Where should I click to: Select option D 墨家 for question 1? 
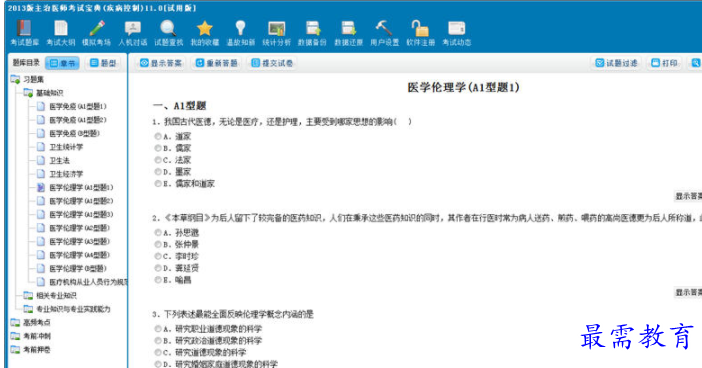[158, 171]
